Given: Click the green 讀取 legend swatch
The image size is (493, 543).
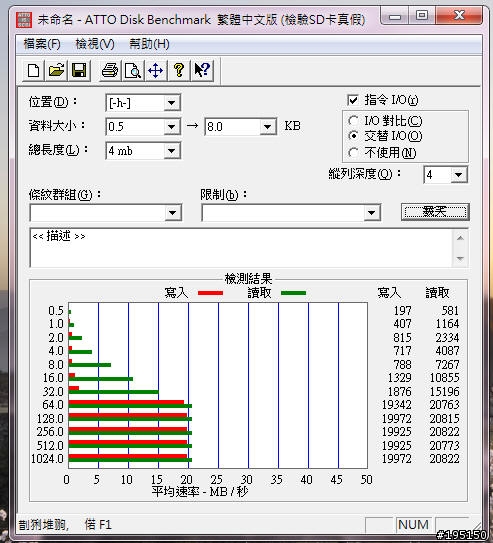Looking at the screenshot, I should 294,293.
